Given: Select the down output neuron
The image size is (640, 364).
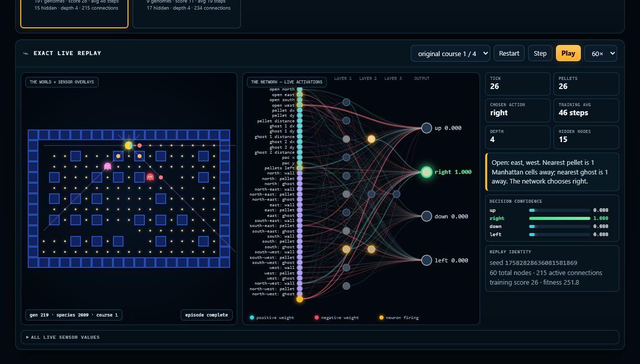Looking at the screenshot, I should coord(426,216).
